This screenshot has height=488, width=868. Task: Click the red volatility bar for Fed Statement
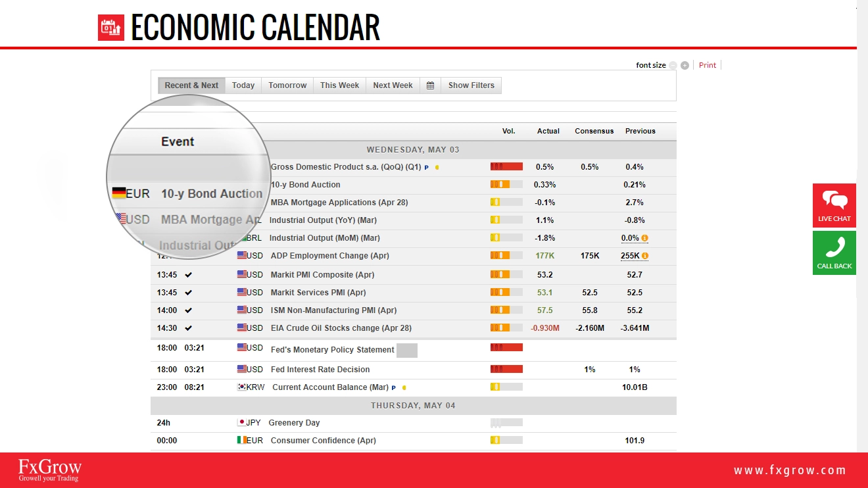506,347
